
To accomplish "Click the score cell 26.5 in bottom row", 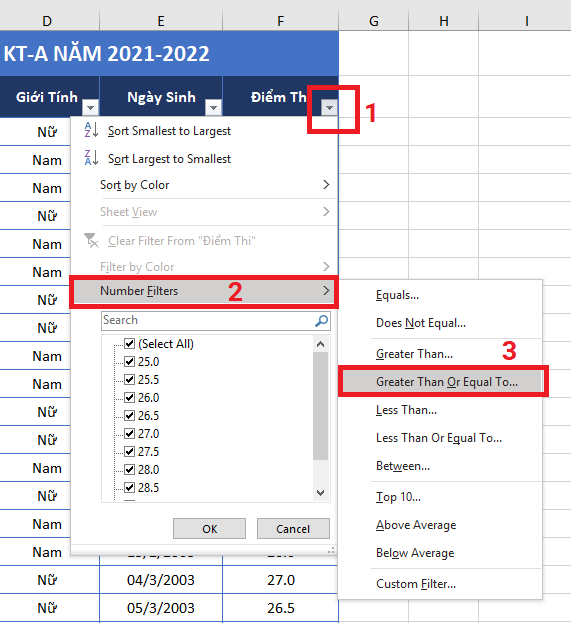I will pyautogui.click(x=281, y=608).
